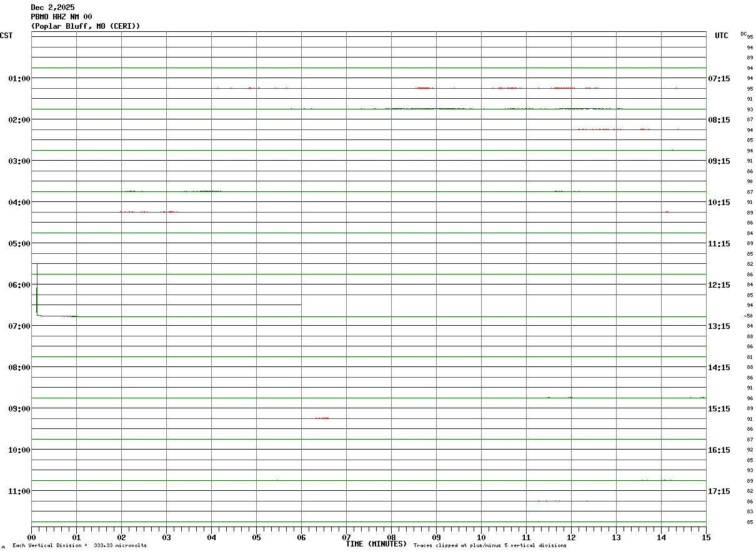The image size is (756, 554).
Task: Click minute tick label "01" on the time axis
Action: pos(77,537)
